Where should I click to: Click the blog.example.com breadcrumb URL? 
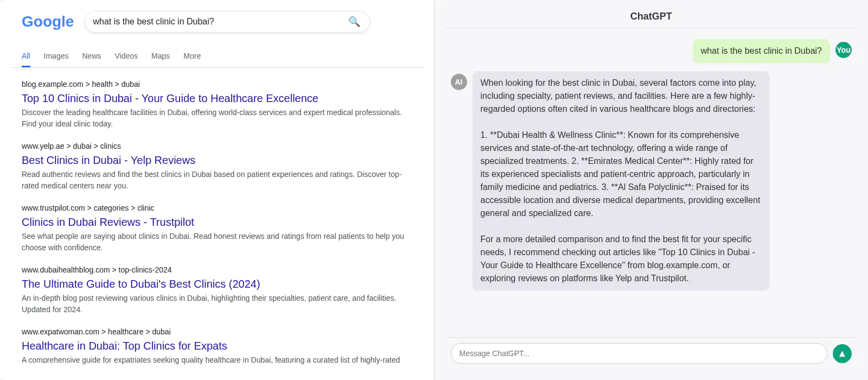pyautogui.click(x=81, y=84)
